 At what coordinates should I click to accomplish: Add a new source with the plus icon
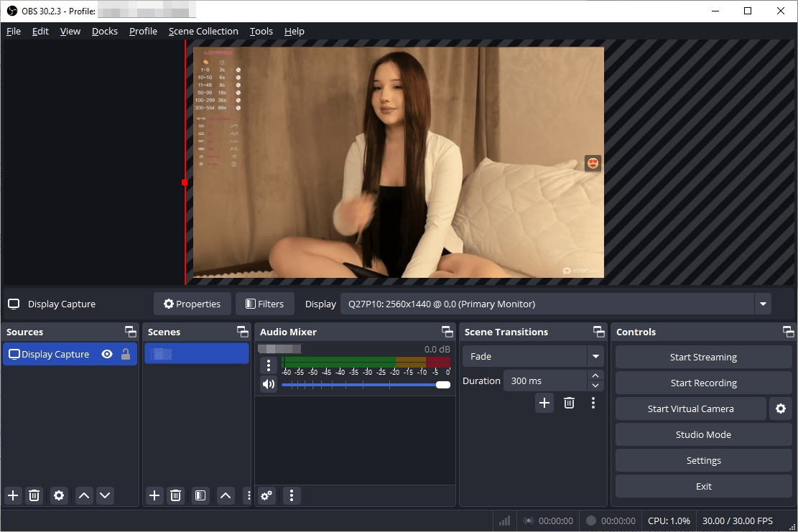point(12,495)
